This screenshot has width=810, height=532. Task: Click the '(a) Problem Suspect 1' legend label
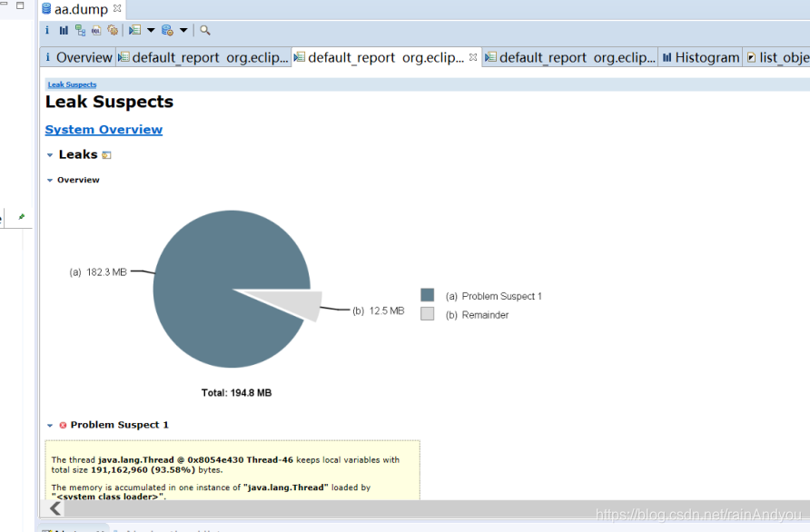[x=493, y=296]
